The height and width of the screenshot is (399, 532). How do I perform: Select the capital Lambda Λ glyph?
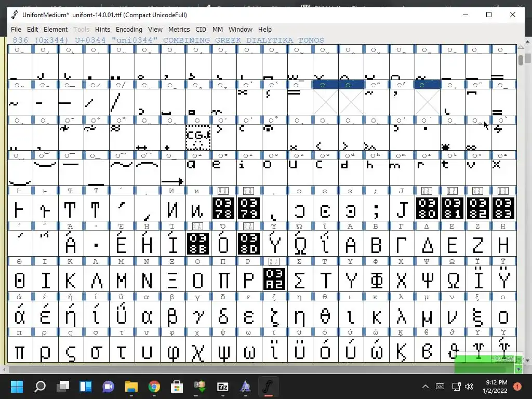coord(96,278)
